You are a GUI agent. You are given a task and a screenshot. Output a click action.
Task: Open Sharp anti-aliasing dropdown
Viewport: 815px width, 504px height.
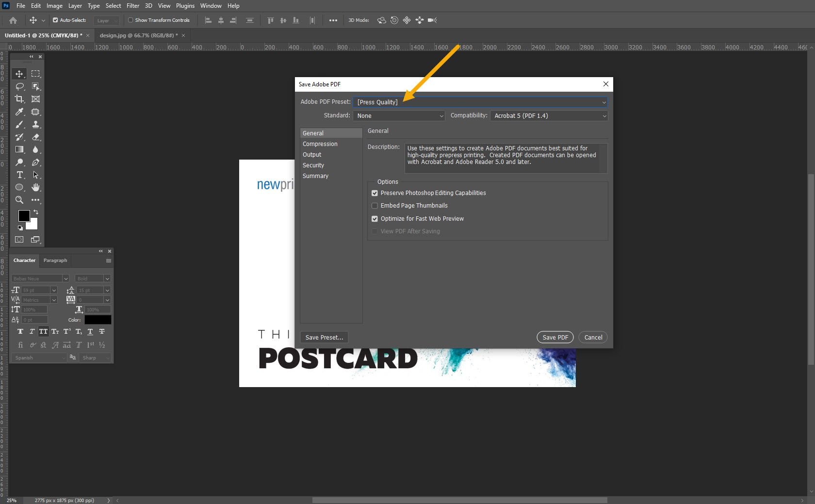coord(95,358)
